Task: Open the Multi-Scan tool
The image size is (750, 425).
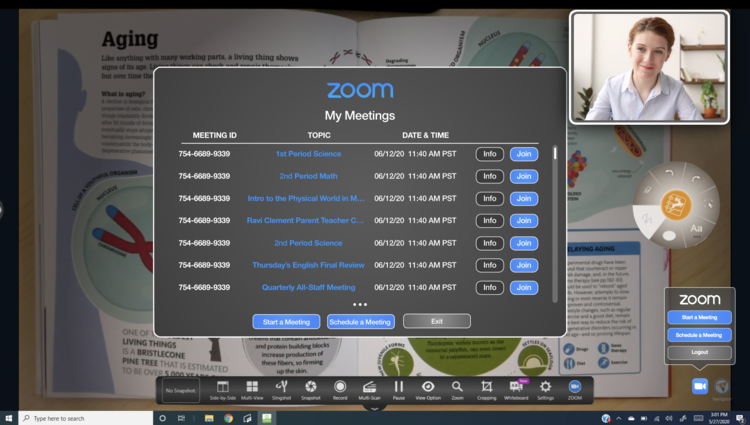Action: [369, 390]
